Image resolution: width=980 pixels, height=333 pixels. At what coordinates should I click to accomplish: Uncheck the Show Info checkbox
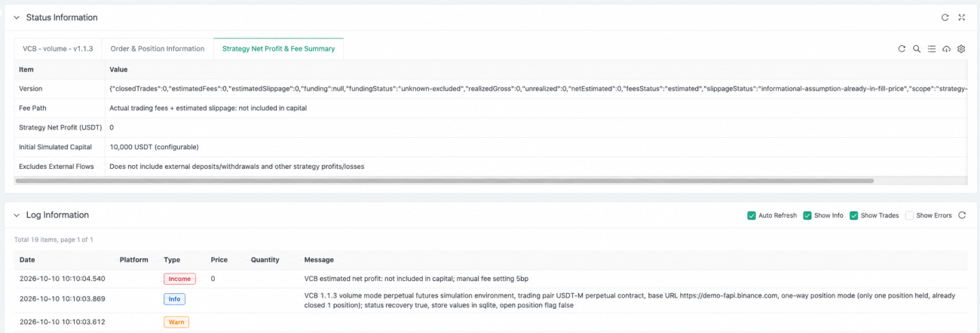807,215
